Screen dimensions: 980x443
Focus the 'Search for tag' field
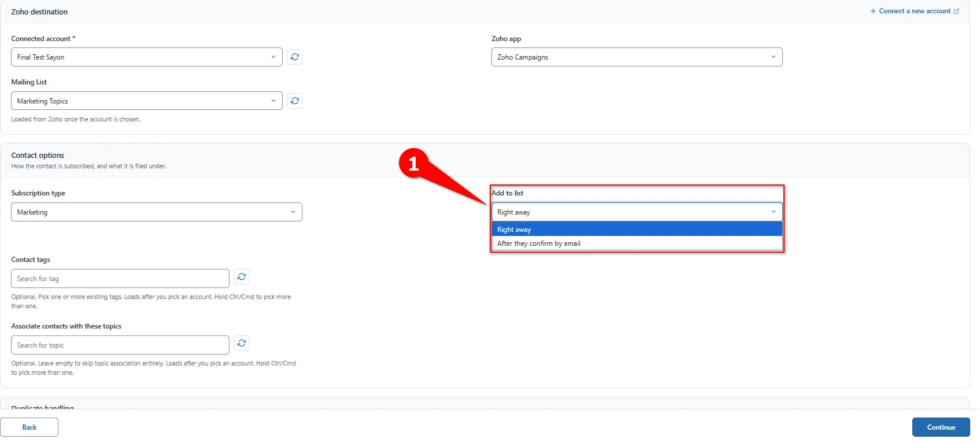tap(120, 279)
